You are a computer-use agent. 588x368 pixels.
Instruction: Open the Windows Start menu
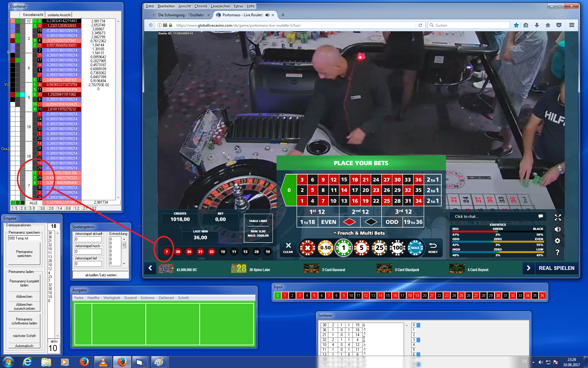click(8, 362)
